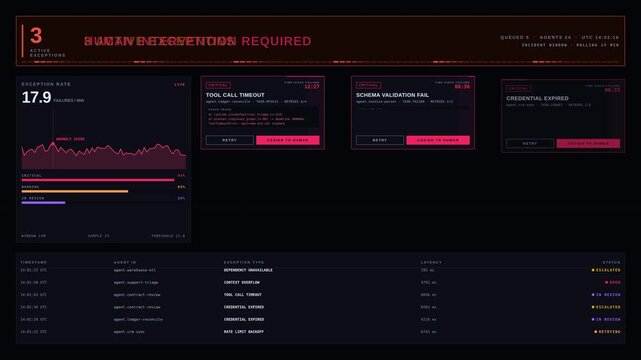Click In Review status in Tool Call Timeout row
This screenshot has width=641, height=360.
click(606, 295)
